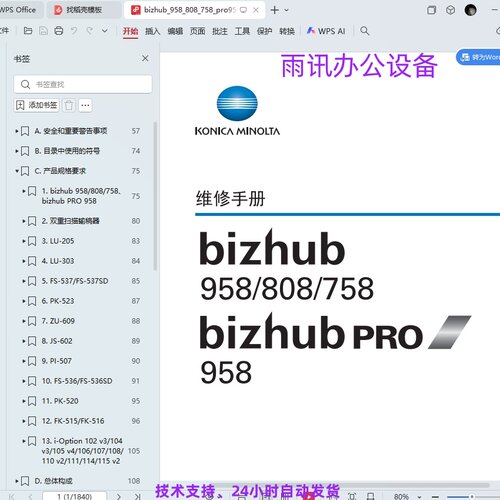Save document using the save icon
This screenshot has width=500, height=500.
click(43, 31)
